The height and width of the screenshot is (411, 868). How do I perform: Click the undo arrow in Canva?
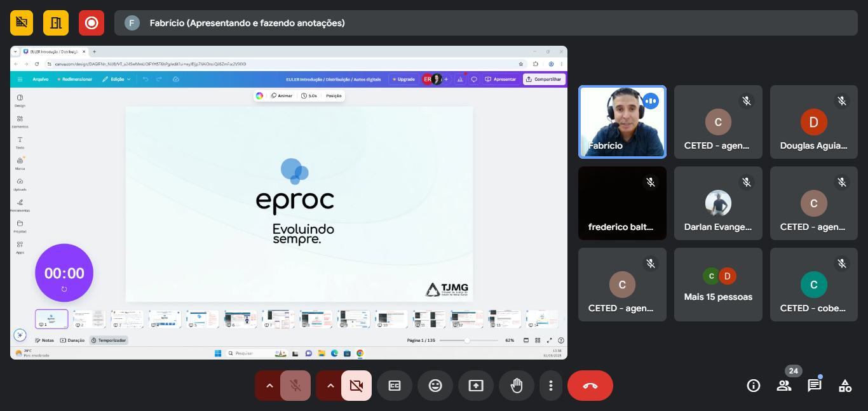pyautogui.click(x=146, y=79)
